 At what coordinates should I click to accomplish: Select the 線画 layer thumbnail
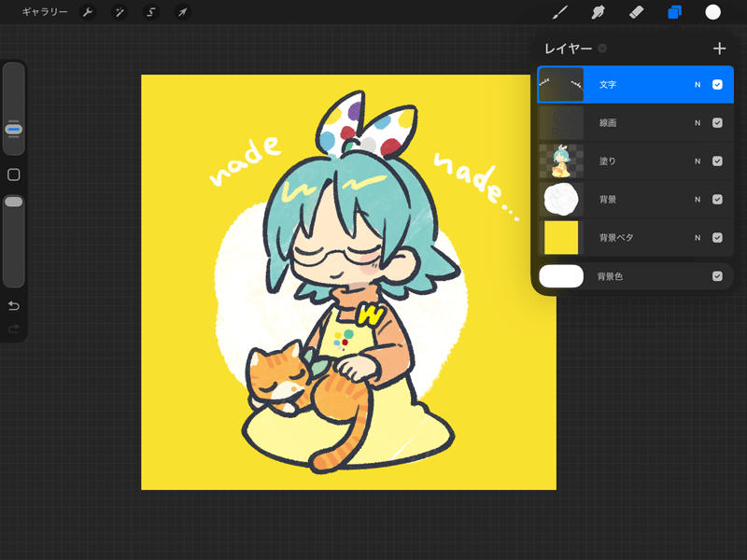click(x=561, y=123)
